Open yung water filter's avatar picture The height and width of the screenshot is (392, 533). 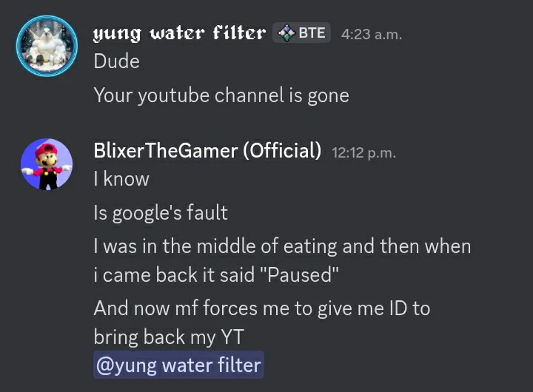coord(47,45)
